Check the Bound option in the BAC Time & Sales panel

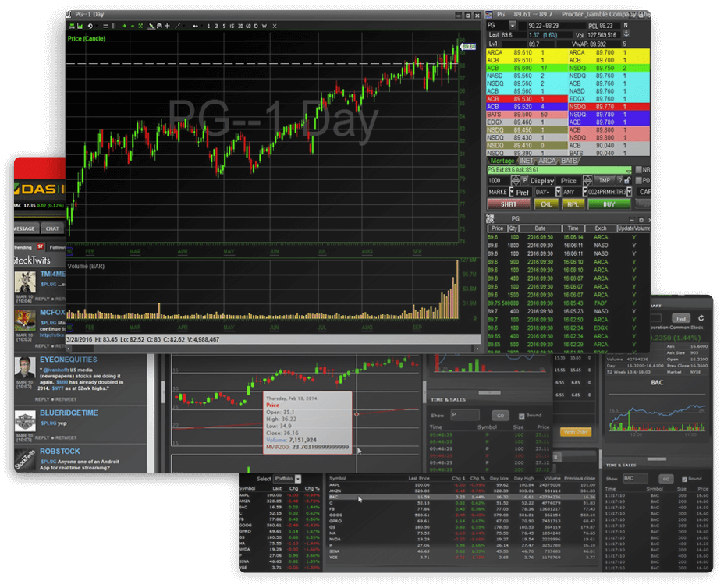684,478
